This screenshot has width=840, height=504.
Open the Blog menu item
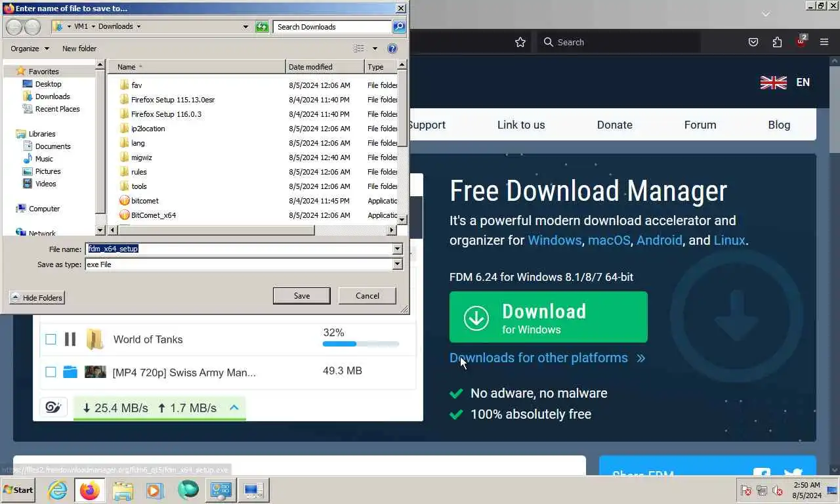779,125
